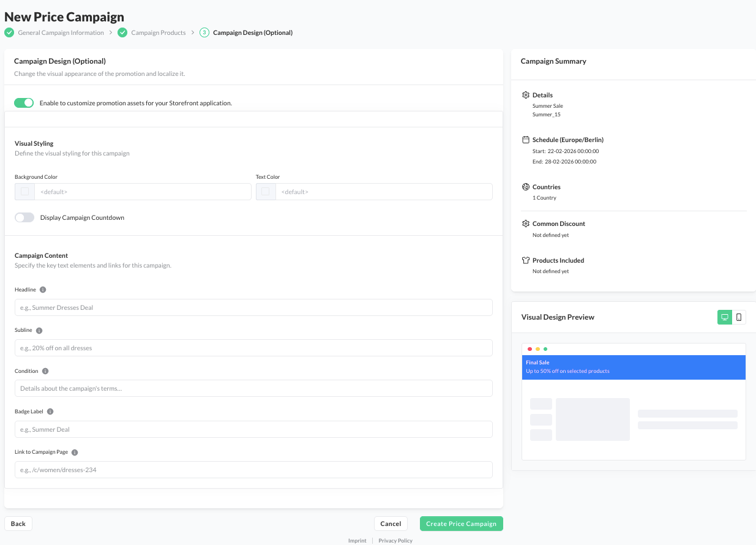Disable customize promotion assets toggle
Image resolution: width=756 pixels, height=545 pixels.
point(24,103)
